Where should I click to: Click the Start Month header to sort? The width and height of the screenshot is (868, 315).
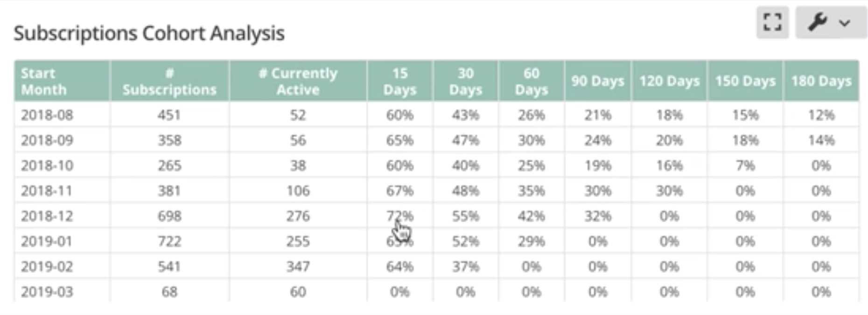pos(44,81)
